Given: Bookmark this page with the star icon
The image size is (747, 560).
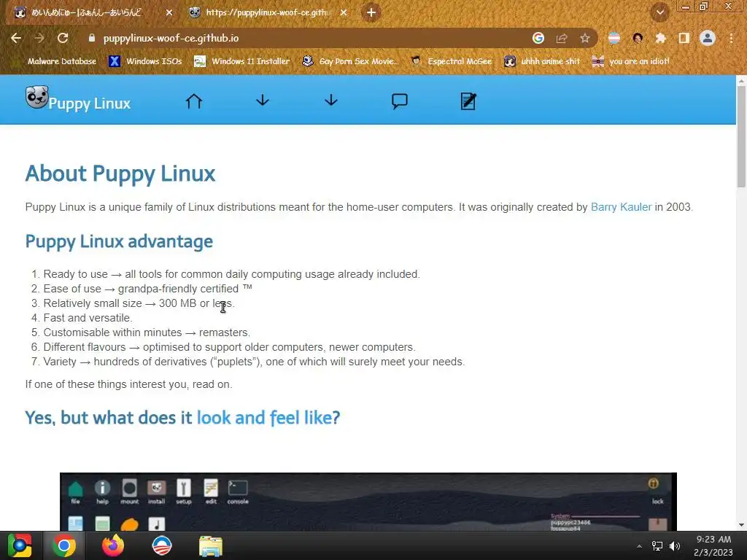Looking at the screenshot, I should tap(585, 38).
